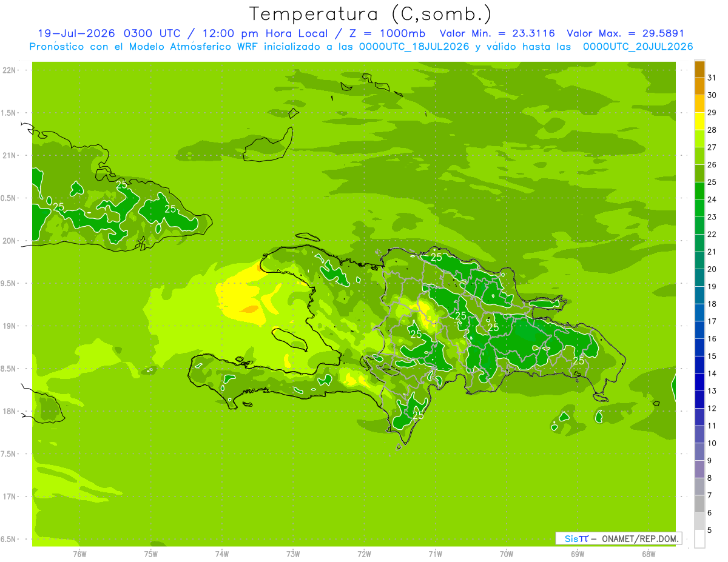
Task: Click the '74W' longitude axis label
Action: click(x=221, y=554)
